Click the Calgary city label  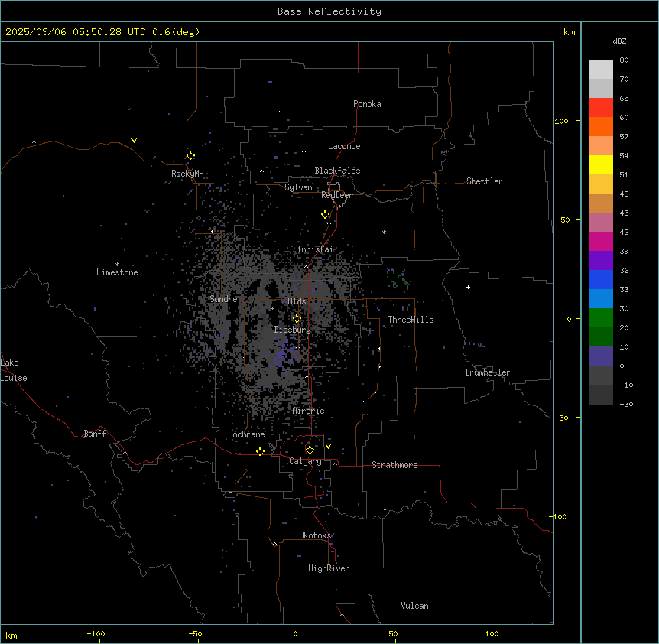pos(305,461)
